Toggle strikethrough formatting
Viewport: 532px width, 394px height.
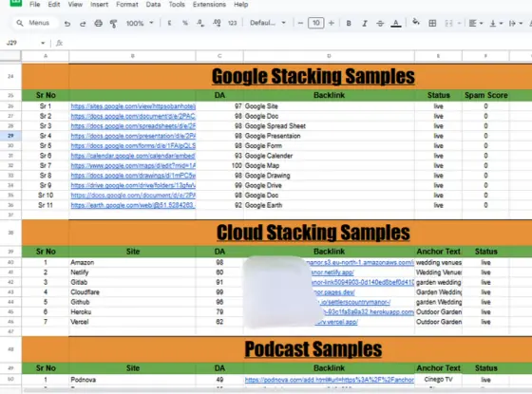click(x=380, y=23)
